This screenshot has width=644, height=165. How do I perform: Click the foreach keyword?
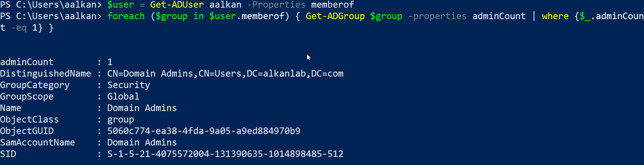point(126,16)
